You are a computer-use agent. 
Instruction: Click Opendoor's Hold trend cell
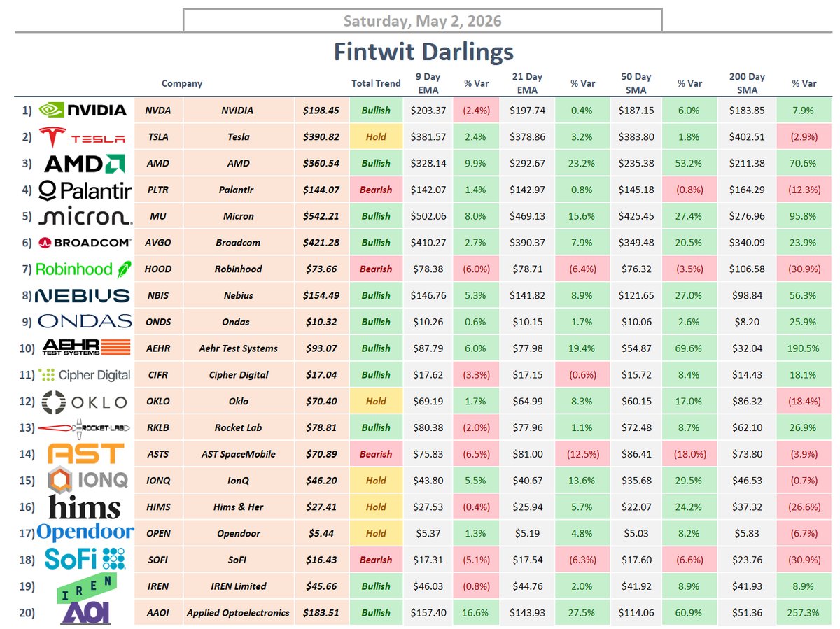coord(376,533)
